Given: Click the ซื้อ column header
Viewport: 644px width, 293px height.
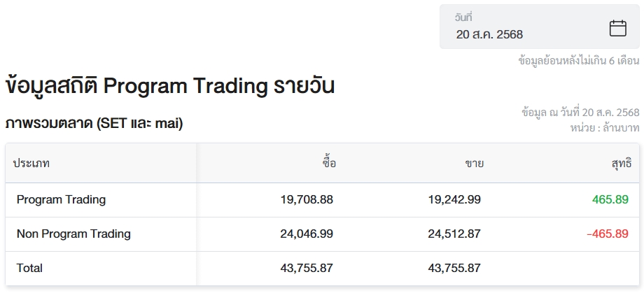Looking at the screenshot, I should click(329, 163).
